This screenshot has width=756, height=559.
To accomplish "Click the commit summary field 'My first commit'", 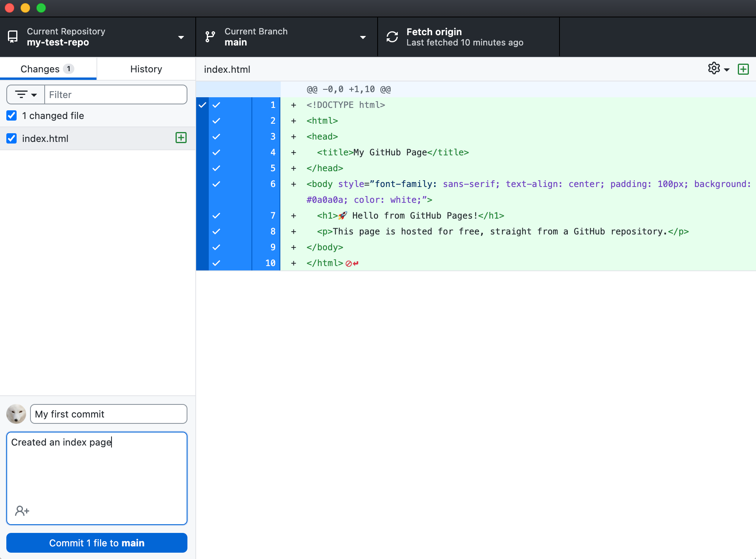I will coord(109,414).
